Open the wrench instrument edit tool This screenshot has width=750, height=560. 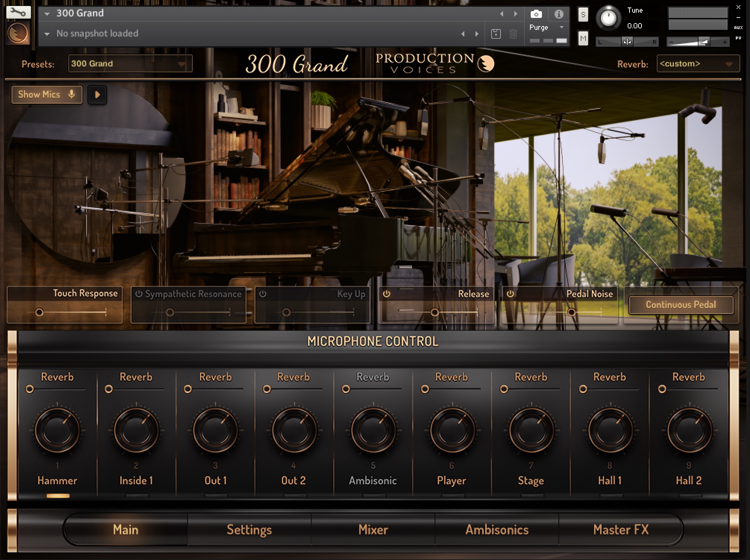tap(18, 12)
